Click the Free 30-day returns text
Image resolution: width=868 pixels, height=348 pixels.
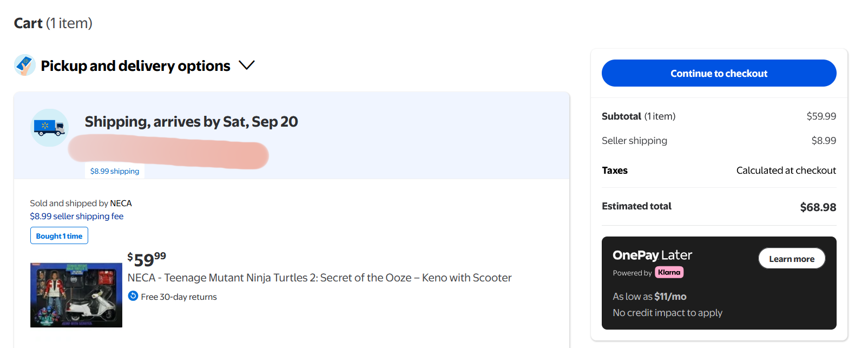(x=179, y=297)
